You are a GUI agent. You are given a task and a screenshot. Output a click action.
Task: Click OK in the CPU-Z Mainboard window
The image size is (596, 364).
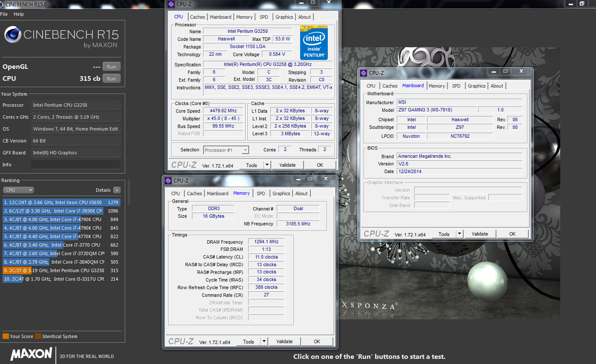pyautogui.click(x=512, y=234)
